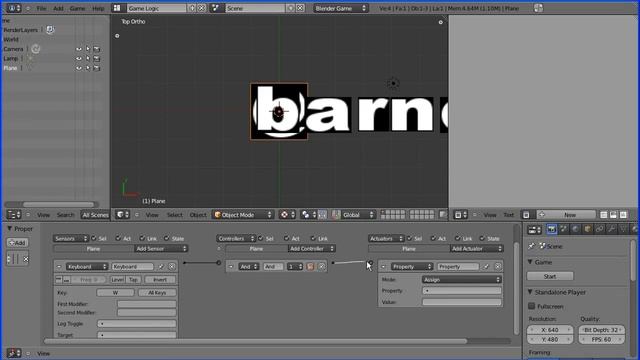
Task: Toggle Lamp visibility eye icon
Action: click(79, 58)
